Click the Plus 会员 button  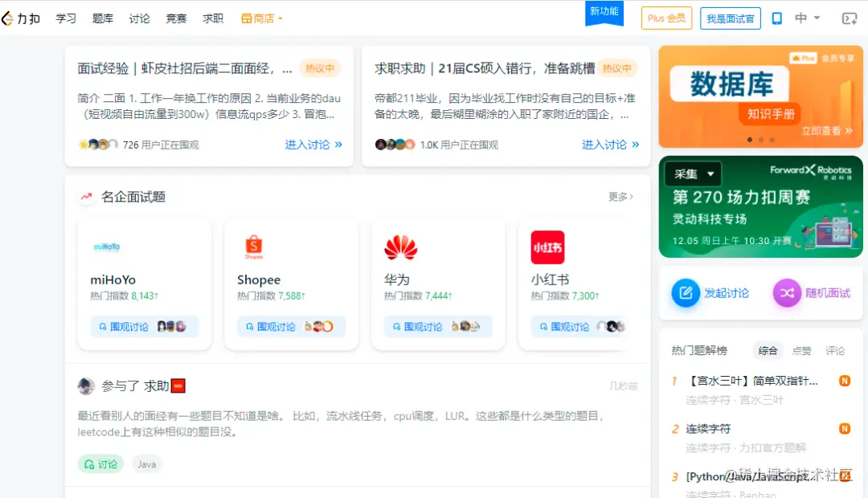click(665, 17)
